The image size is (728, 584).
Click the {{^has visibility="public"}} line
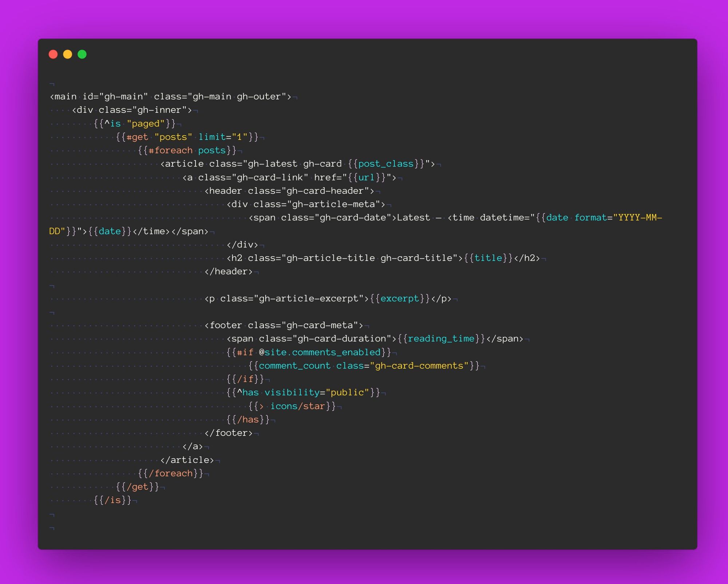pyautogui.click(x=303, y=393)
